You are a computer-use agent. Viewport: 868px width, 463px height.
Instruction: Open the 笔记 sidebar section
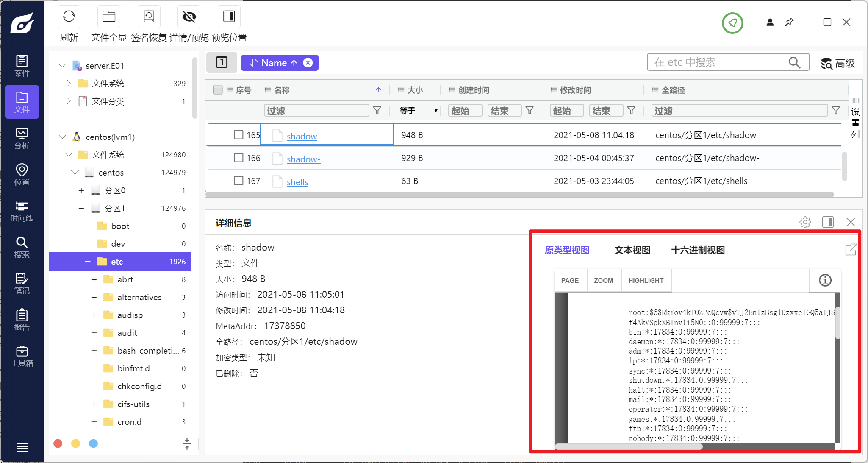point(22,284)
